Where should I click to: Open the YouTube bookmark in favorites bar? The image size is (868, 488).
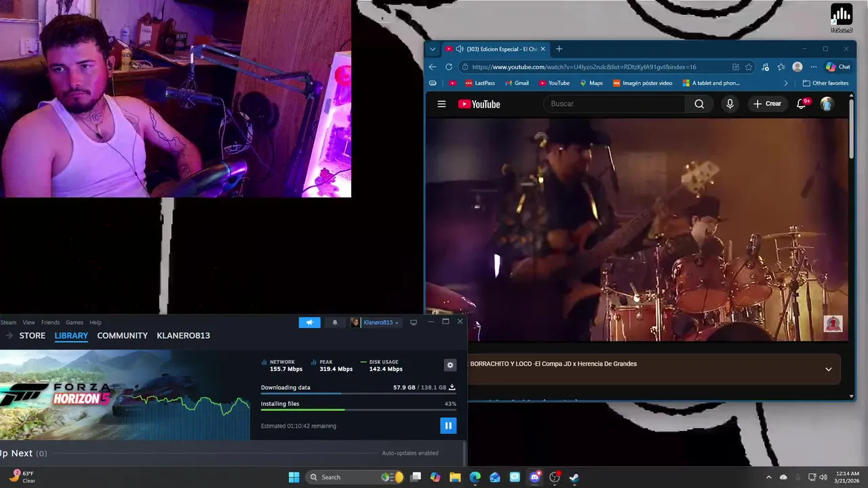[x=554, y=83]
